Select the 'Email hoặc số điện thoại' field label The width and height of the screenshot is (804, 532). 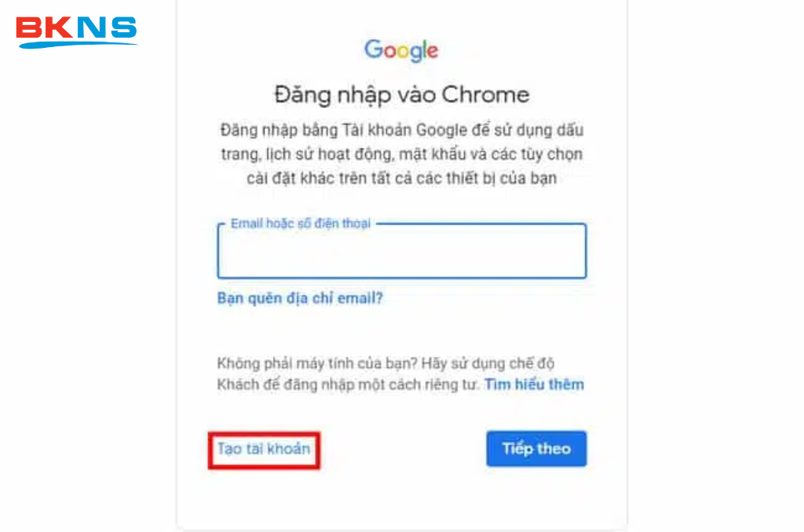pos(301,224)
